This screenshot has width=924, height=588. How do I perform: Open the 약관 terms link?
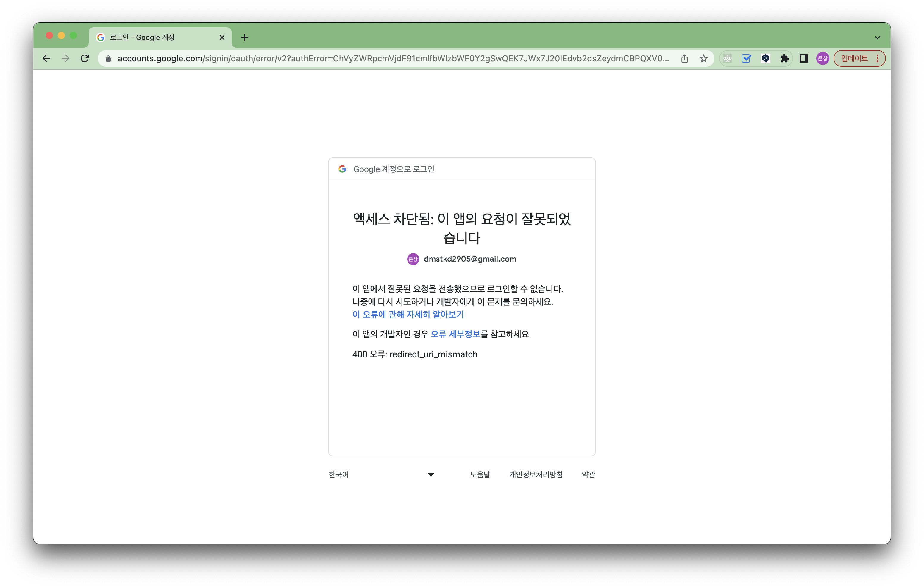pyautogui.click(x=588, y=474)
